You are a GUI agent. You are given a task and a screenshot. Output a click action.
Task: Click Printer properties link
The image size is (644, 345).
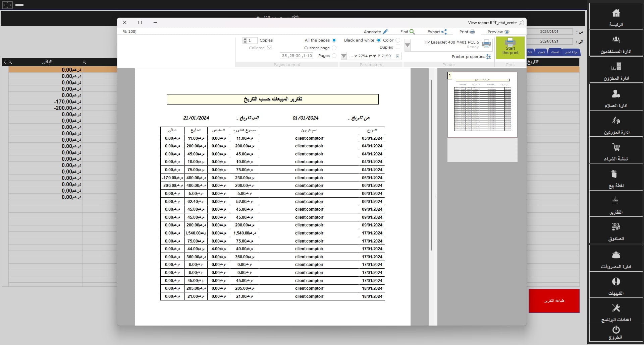(468, 57)
